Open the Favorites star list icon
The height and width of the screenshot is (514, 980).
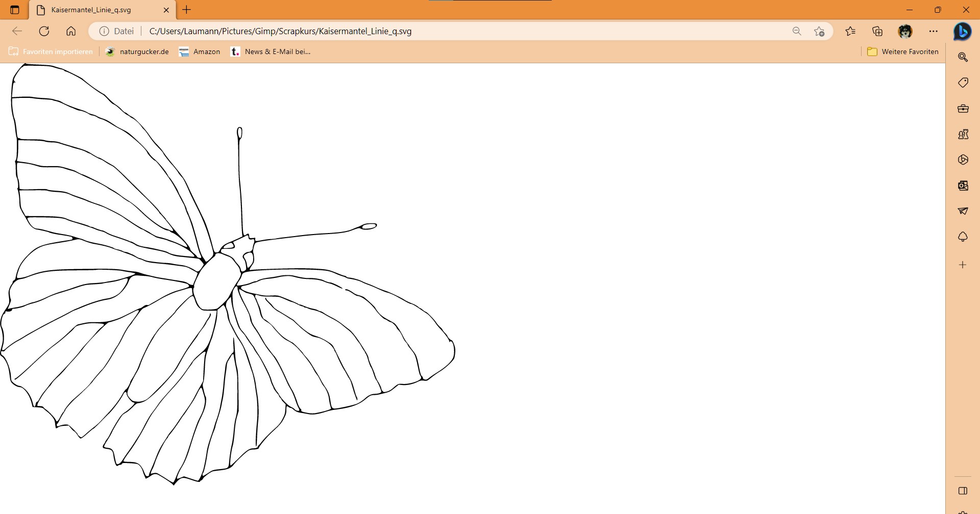(x=850, y=31)
